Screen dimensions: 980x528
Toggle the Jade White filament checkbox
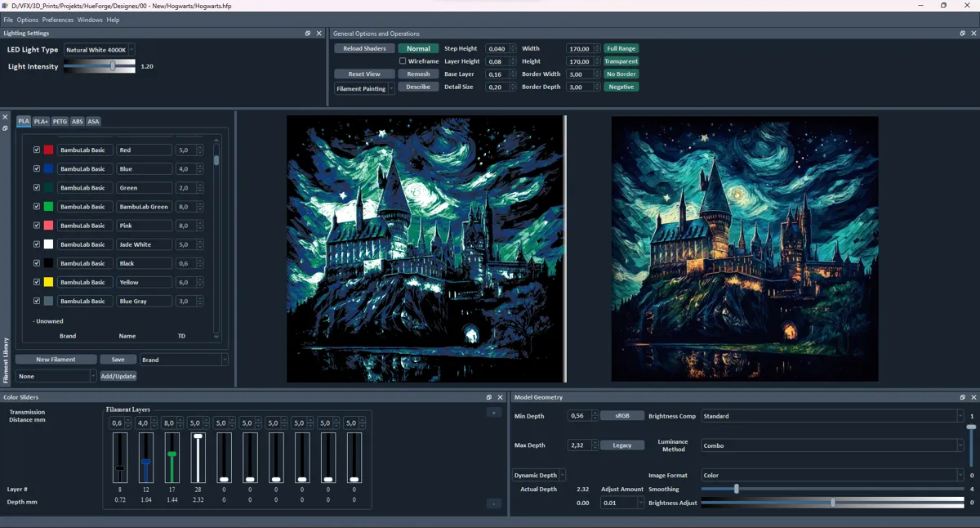pos(37,244)
